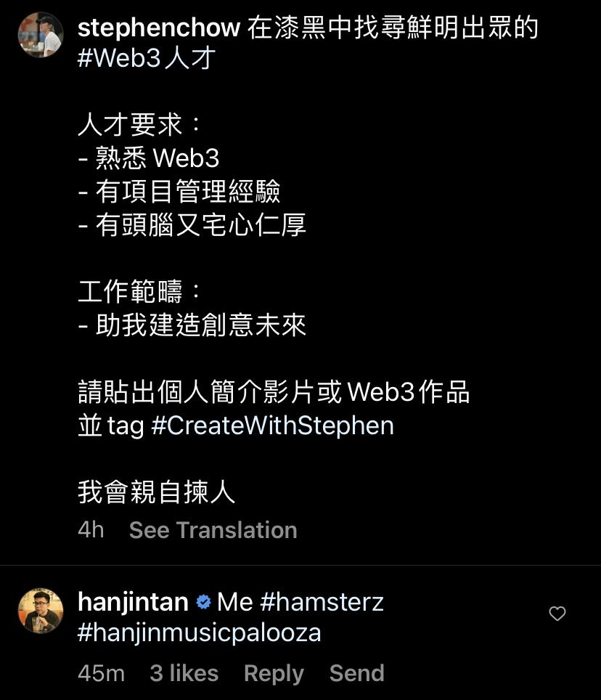Tap the blue verified badge beside hanjintan
601x700 pixels.
click(203, 602)
